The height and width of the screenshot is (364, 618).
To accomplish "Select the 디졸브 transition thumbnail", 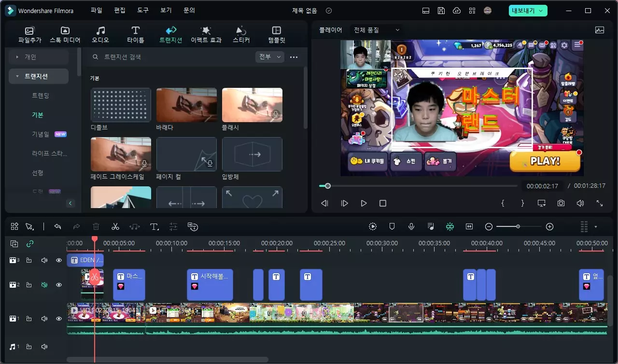I will (x=121, y=105).
